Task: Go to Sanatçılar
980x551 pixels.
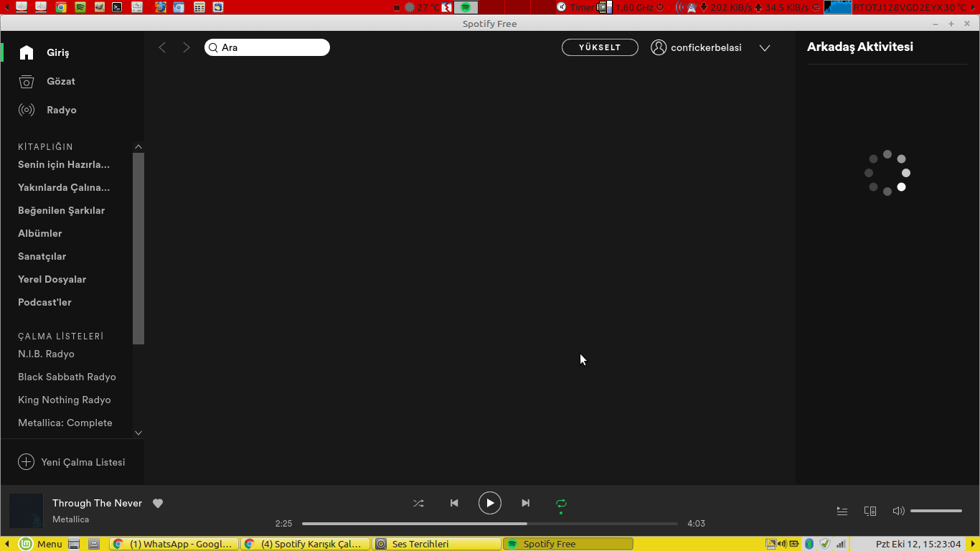Action: coord(42,256)
